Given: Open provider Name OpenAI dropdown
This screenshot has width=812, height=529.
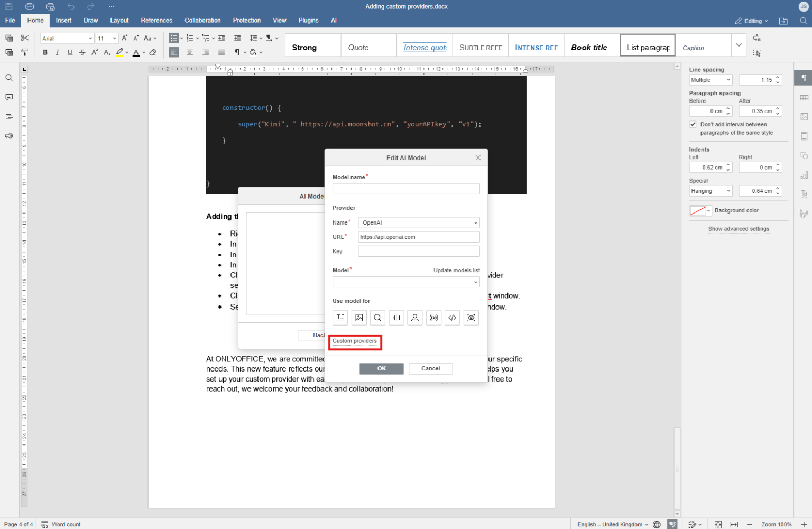Looking at the screenshot, I should (x=419, y=222).
